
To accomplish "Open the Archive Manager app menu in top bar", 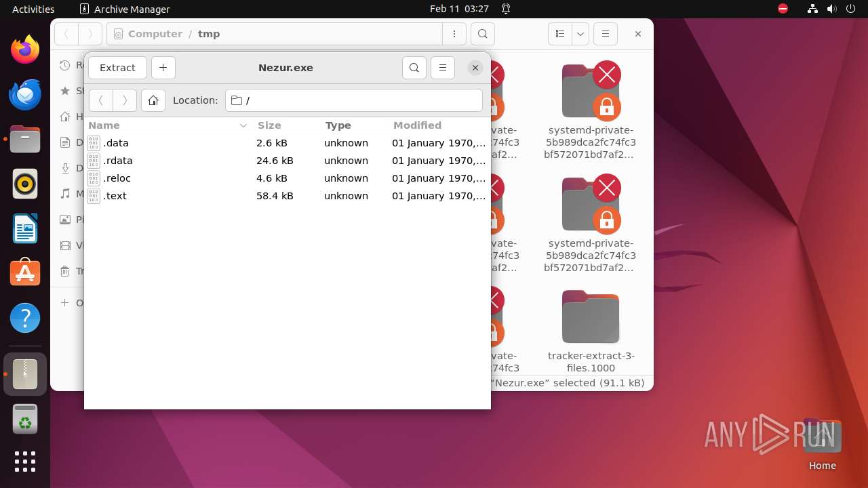I will click(125, 9).
